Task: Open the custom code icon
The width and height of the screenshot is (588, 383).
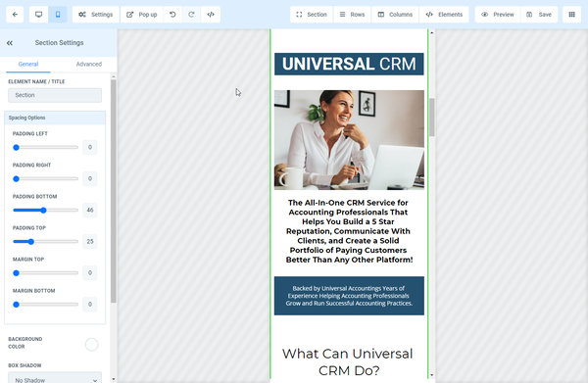Action: (x=211, y=15)
